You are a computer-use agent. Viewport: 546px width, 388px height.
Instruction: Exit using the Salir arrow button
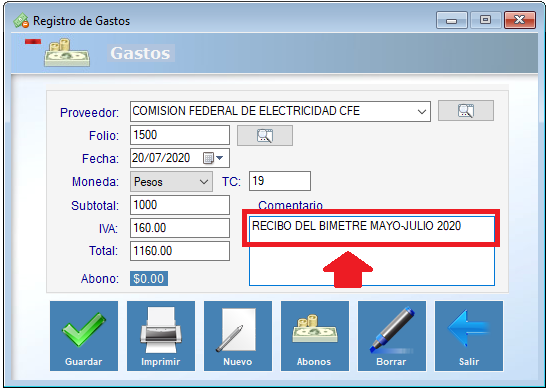tap(469, 336)
